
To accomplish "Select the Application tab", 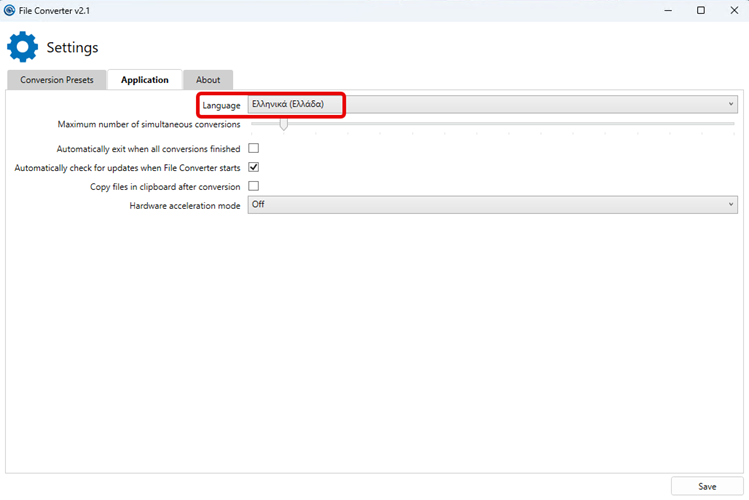I will pos(145,80).
